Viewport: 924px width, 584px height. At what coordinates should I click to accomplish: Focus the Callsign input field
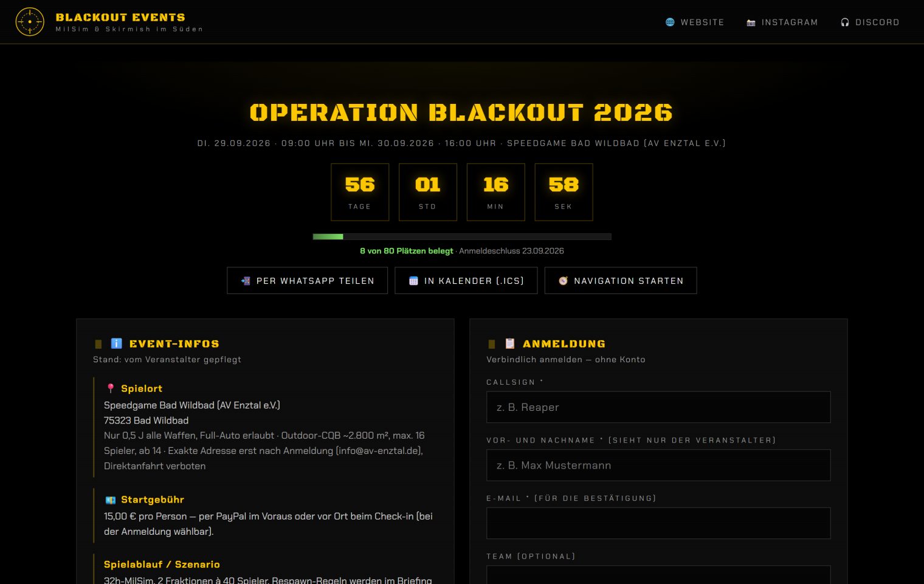pos(658,407)
